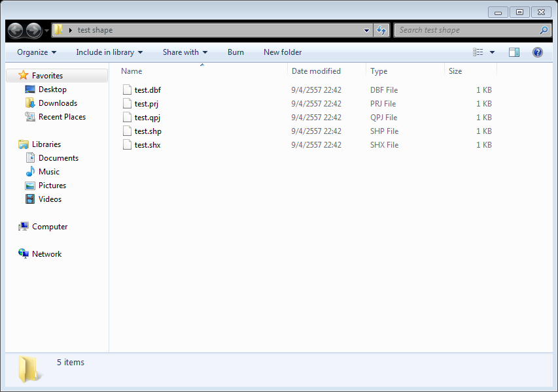Open Videos library
The image size is (558, 392).
[50, 199]
